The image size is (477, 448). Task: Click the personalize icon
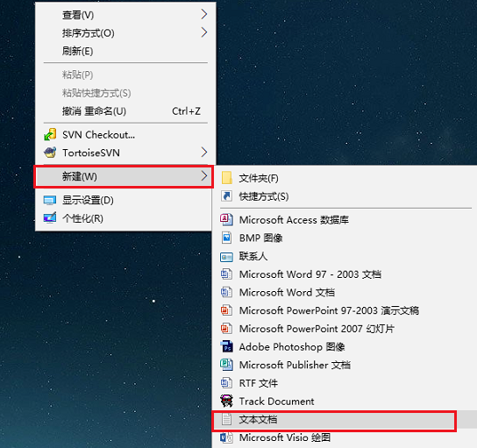point(50,218)
